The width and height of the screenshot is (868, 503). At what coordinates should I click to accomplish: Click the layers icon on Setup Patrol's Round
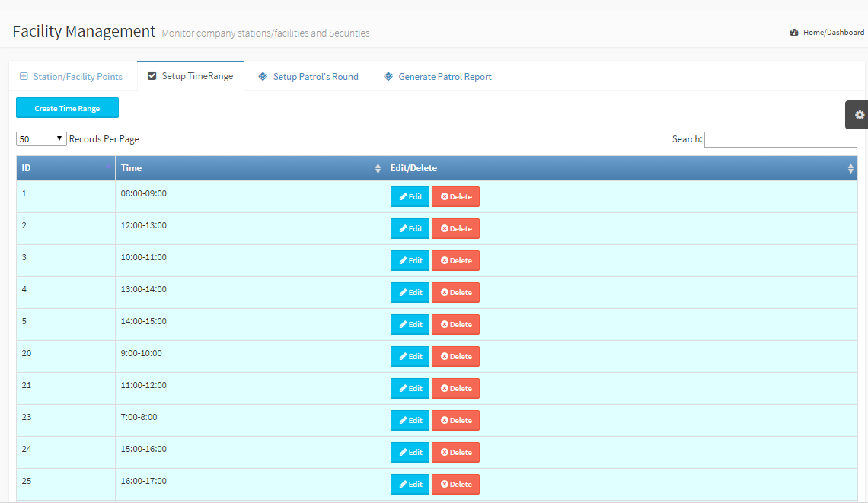(263, 76)
